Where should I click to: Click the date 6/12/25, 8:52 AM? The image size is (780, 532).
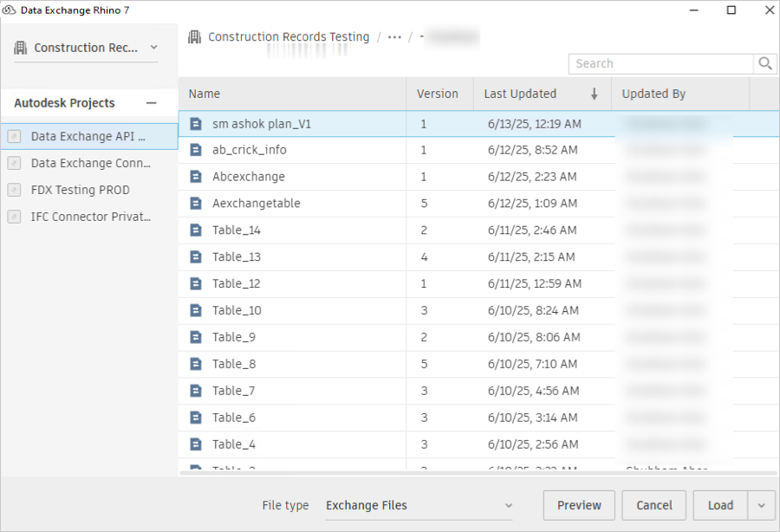[x=533, y=150]
